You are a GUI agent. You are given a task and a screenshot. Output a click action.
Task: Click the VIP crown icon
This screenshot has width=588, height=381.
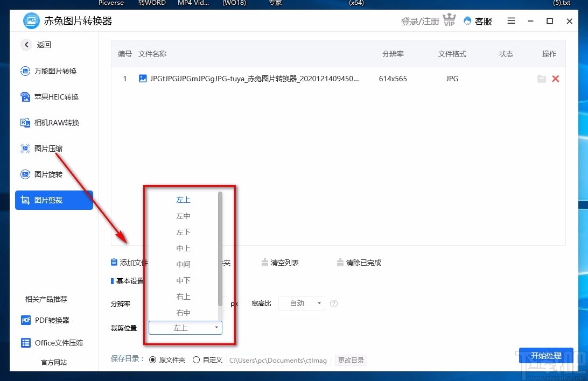450,20
